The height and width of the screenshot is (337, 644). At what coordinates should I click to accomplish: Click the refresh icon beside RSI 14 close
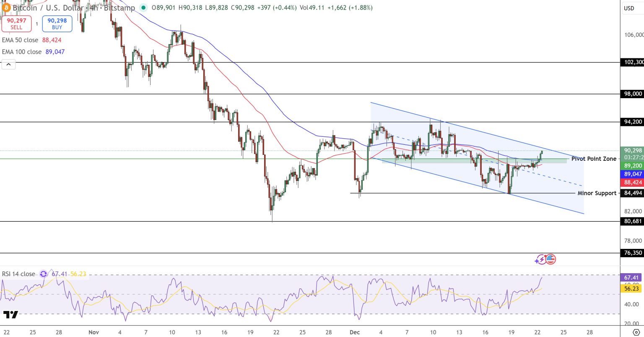tap(43, 274)
